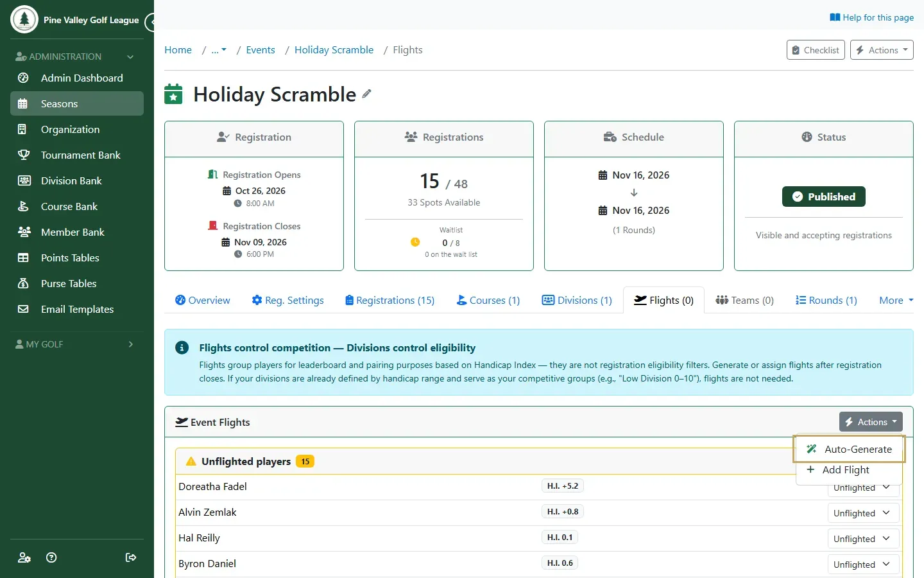Click the logout icon in sidebar footer
924x578 pixels.
pyautogui.click(x=131, y=557)
